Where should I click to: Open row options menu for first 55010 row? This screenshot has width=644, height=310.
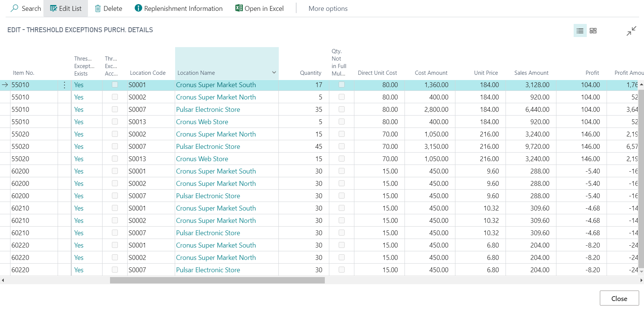coord(64,85)
